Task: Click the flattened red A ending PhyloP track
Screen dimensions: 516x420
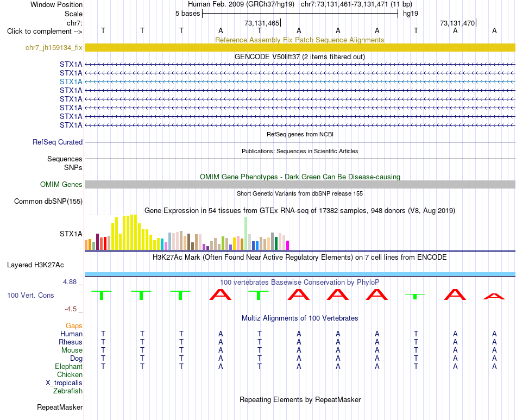Action: tap(494, 296)
